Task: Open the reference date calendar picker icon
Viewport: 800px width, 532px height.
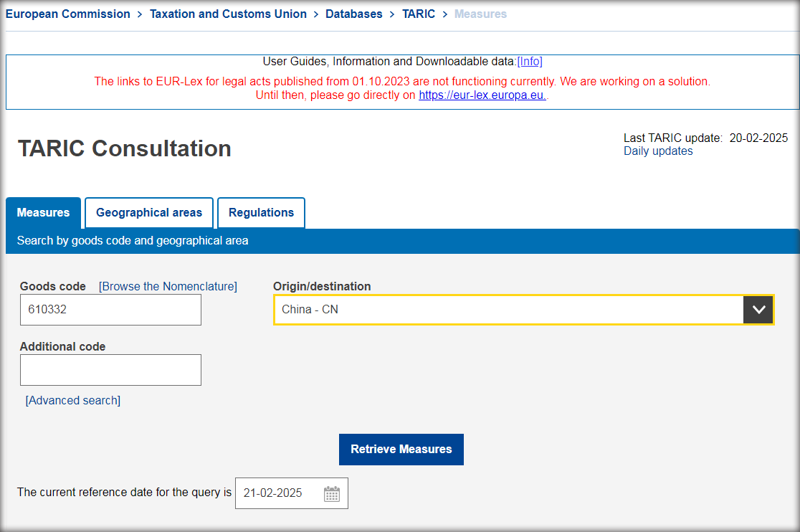Action: tap(332, 494)
